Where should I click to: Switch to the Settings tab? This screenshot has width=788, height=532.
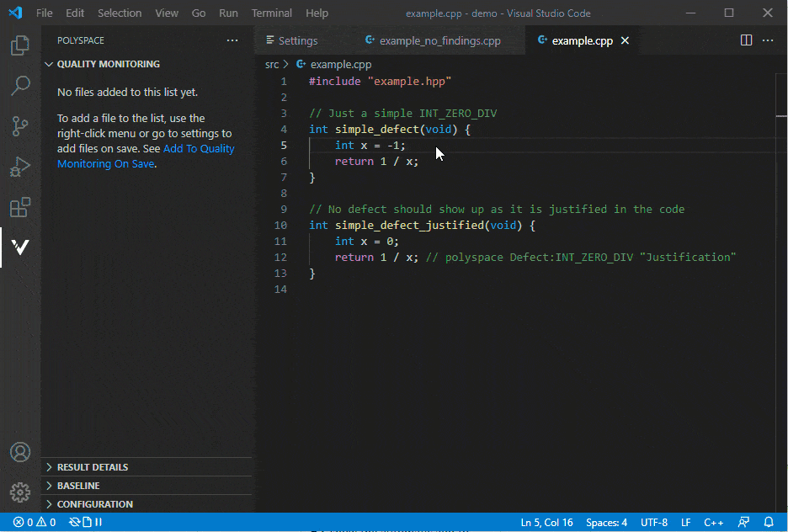pos(298,40)
